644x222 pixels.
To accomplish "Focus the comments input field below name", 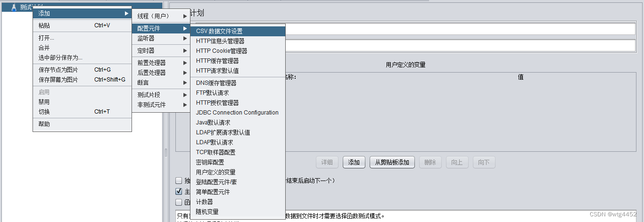I will click(x=460, y=46).
